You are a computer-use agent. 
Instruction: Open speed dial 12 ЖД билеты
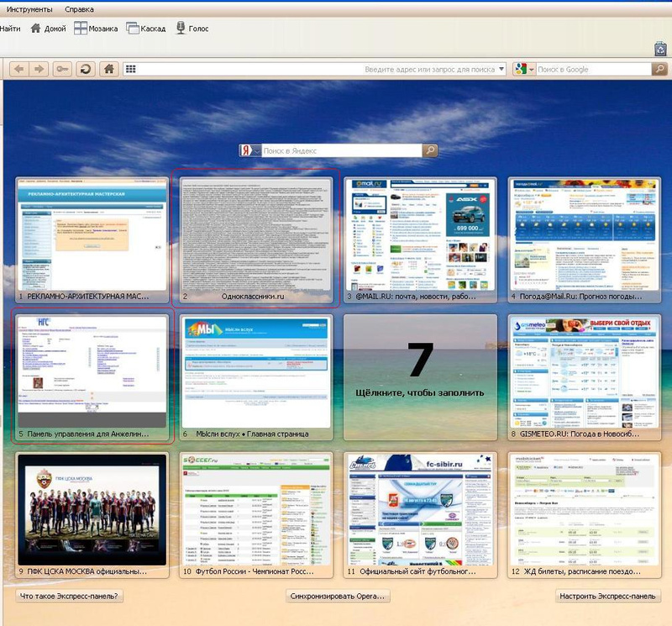click(585, 515)
